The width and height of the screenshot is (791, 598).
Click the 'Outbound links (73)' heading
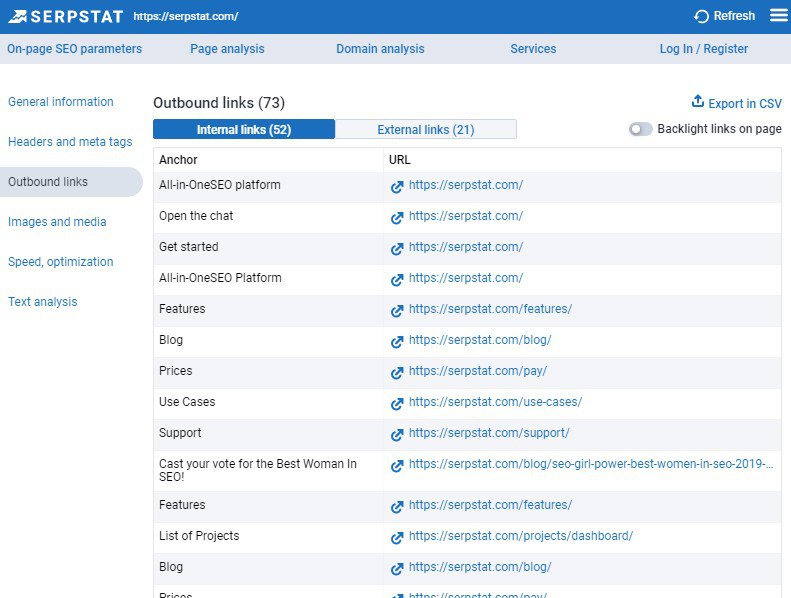click(x=219, y=103)
